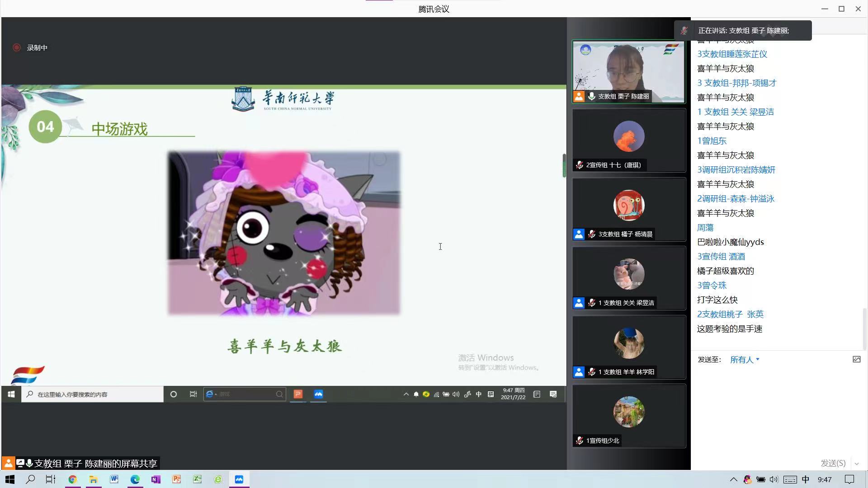Click the 中场游戏 slide heading
Viewport: 868px width, 488px height.
(x=119, y=129)
